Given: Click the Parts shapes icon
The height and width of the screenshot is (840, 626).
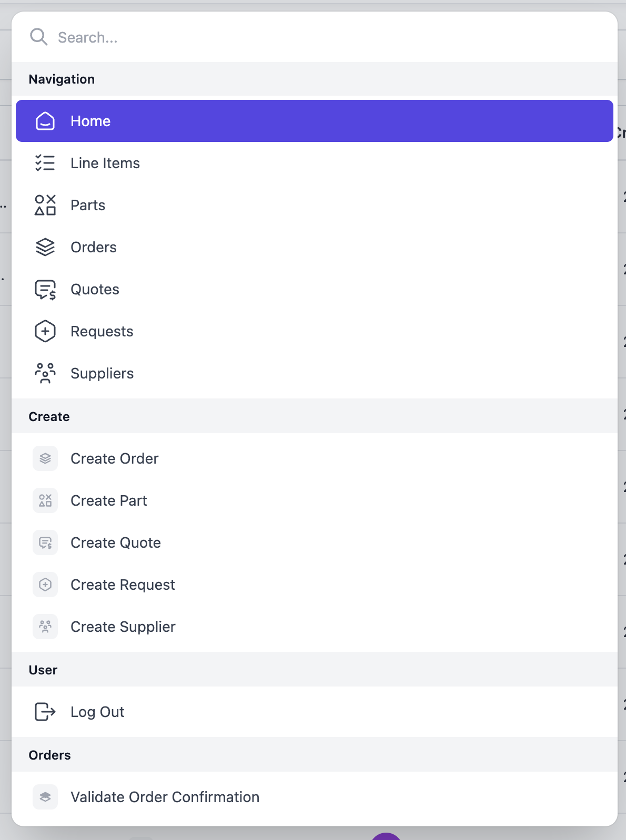Looking at the screenshot, I should coord(45,205).
